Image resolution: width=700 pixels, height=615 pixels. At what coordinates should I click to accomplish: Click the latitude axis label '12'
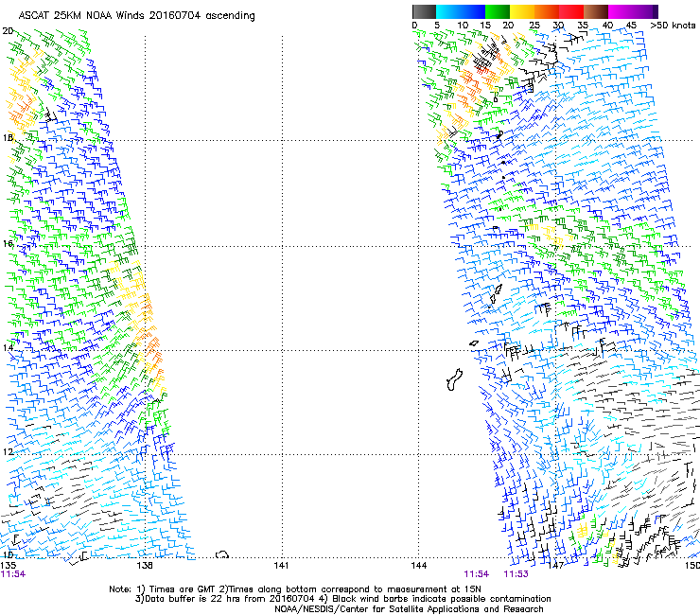(8, 452)
